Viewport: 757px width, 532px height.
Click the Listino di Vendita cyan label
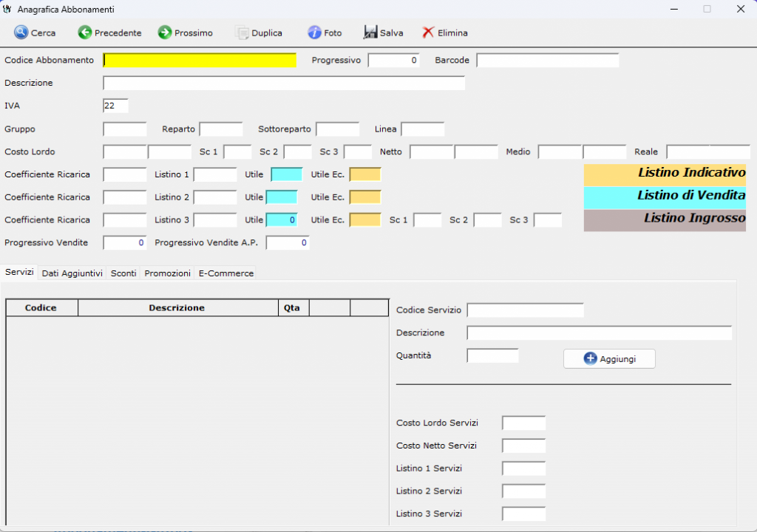click(x=665, y=197)
